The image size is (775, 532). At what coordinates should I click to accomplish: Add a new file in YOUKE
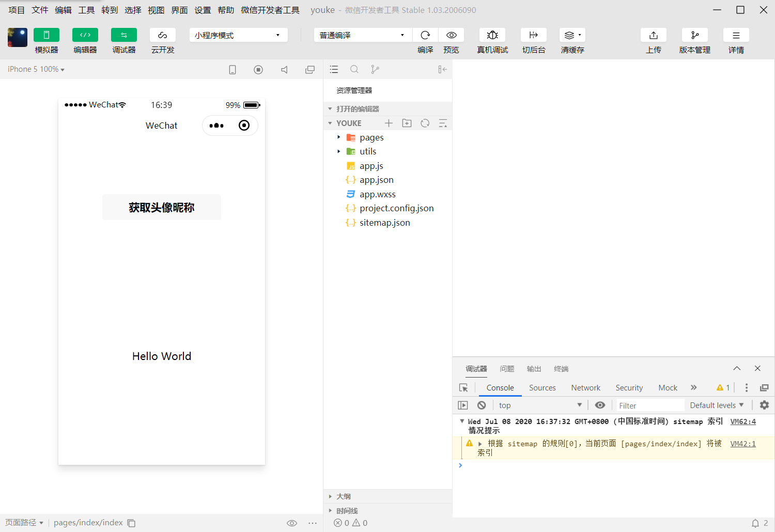389,123
